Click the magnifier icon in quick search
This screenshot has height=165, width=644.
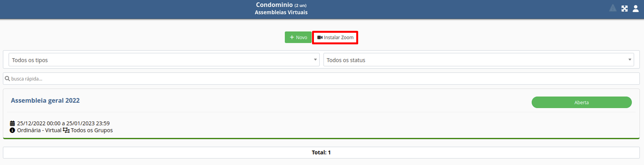(7, 79)
